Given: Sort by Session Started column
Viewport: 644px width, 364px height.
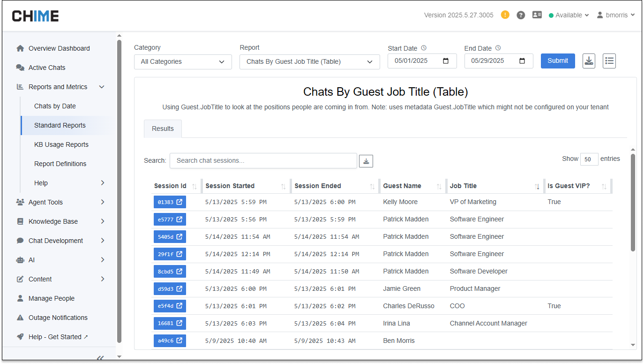Looking at the screenshot, I should pos(246,186).
